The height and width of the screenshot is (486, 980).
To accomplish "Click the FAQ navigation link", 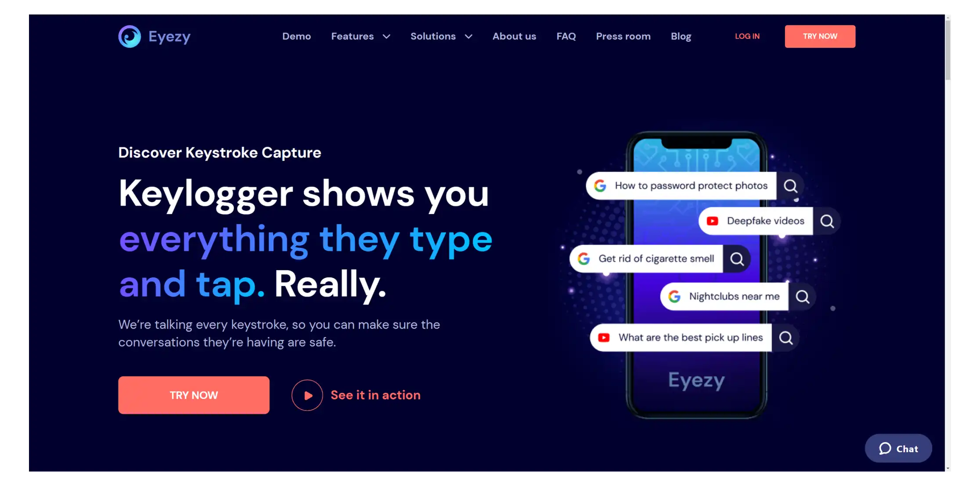I will coord(566,36).
